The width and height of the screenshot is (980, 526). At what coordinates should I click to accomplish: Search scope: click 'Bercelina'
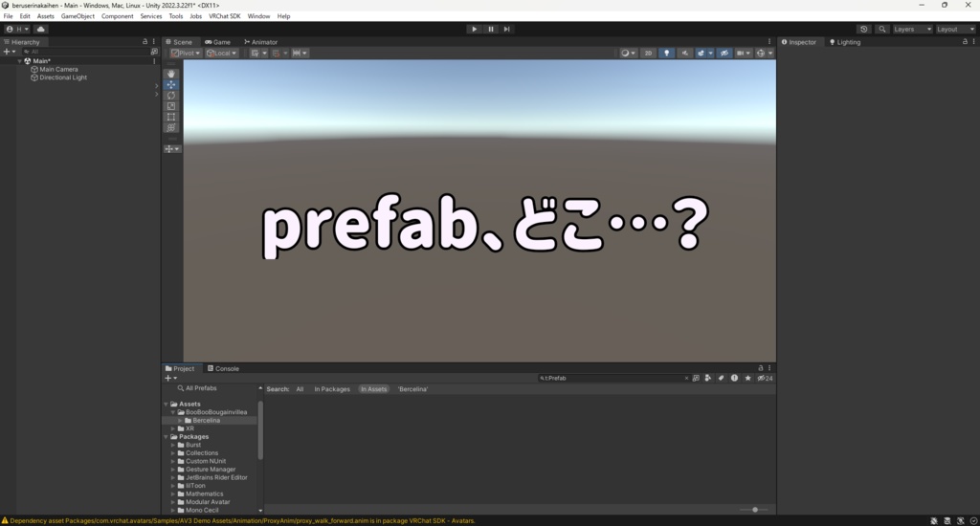tap(412, 389)
